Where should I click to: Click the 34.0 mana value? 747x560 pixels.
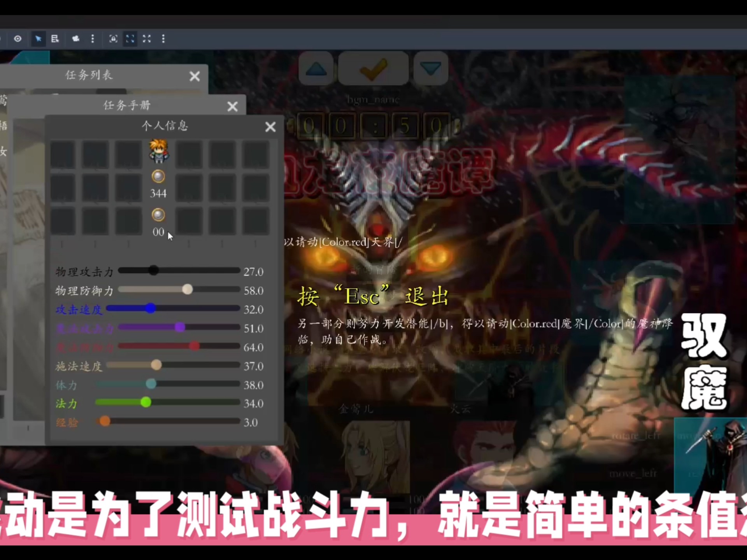pos(254,404)
